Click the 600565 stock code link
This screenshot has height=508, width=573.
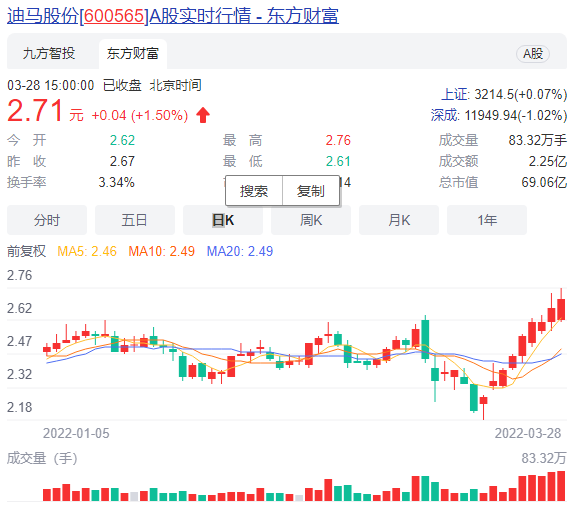click(x=114, y=16)
